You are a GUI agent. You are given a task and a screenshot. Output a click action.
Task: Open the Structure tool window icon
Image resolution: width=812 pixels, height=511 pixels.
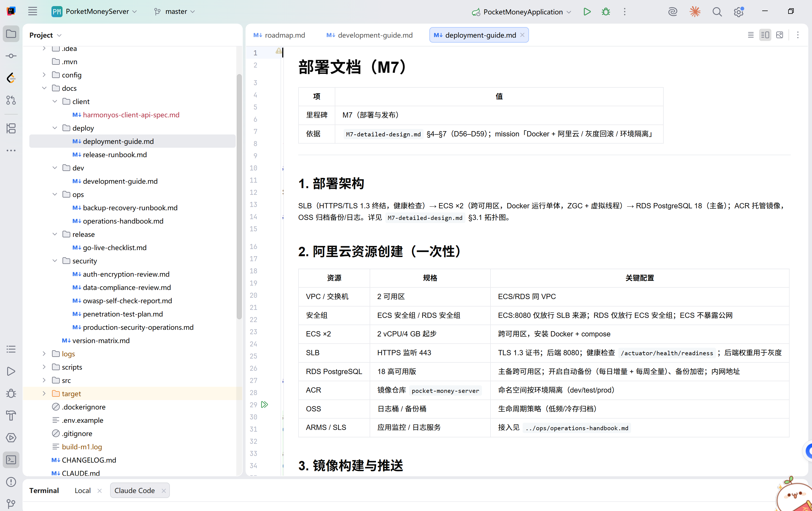pyautogui.click(x=11, y=128)
